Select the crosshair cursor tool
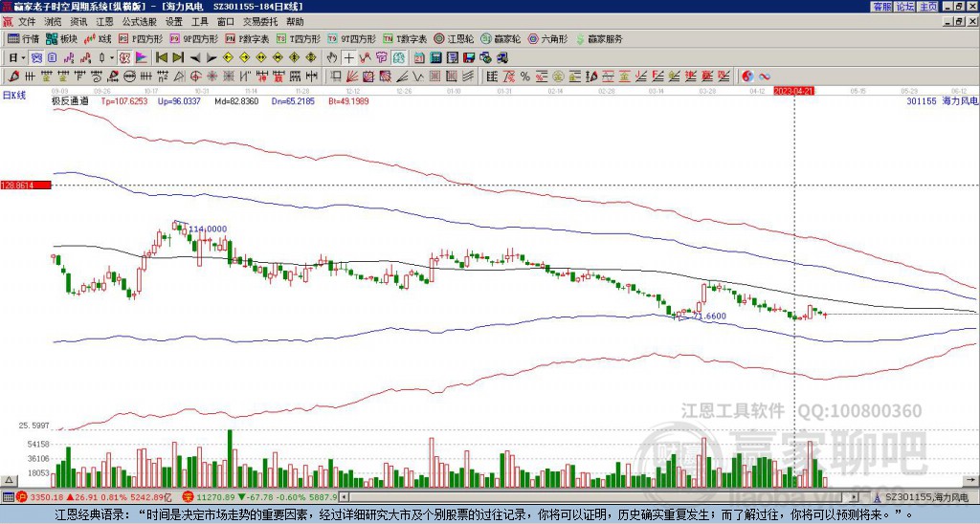This screenshot has height=524, width=980. point(348,57)
